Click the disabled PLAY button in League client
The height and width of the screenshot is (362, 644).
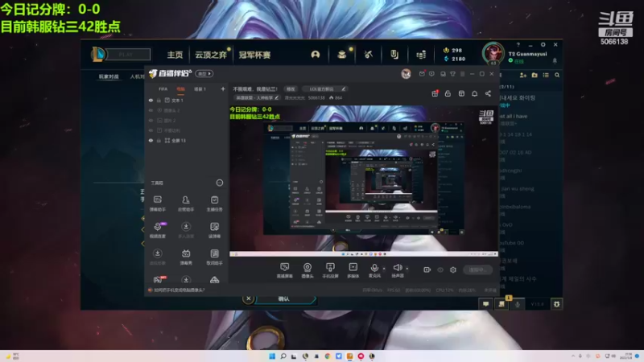[128, 54]
